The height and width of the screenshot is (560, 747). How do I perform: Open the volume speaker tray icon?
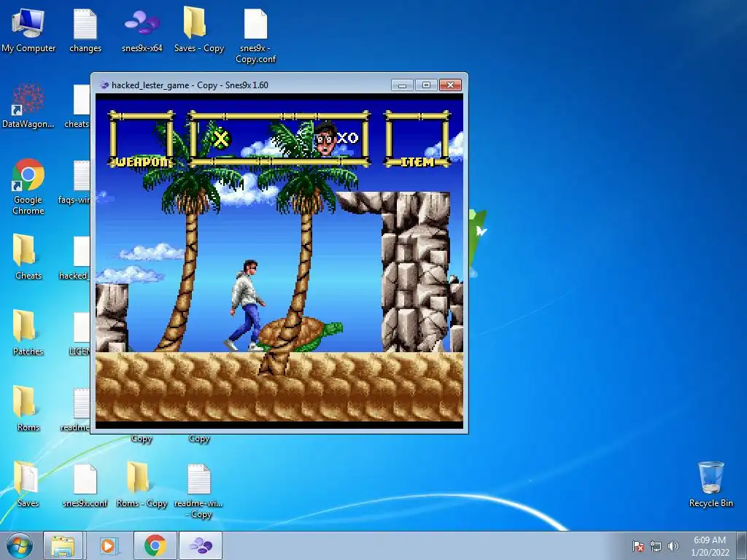coord(673,546)
